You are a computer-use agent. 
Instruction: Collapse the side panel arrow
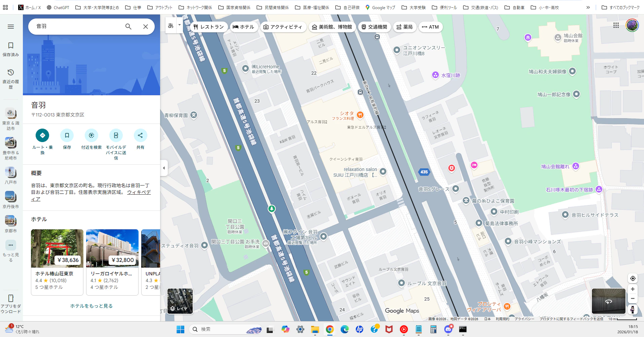pyautogui.click(x=164, y=168)
